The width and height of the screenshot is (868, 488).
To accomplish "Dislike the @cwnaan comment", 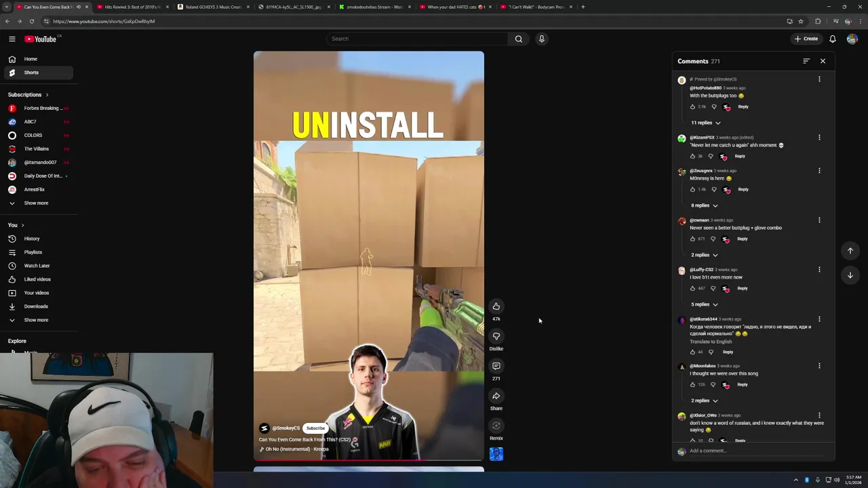I will [x=713, y=239].
